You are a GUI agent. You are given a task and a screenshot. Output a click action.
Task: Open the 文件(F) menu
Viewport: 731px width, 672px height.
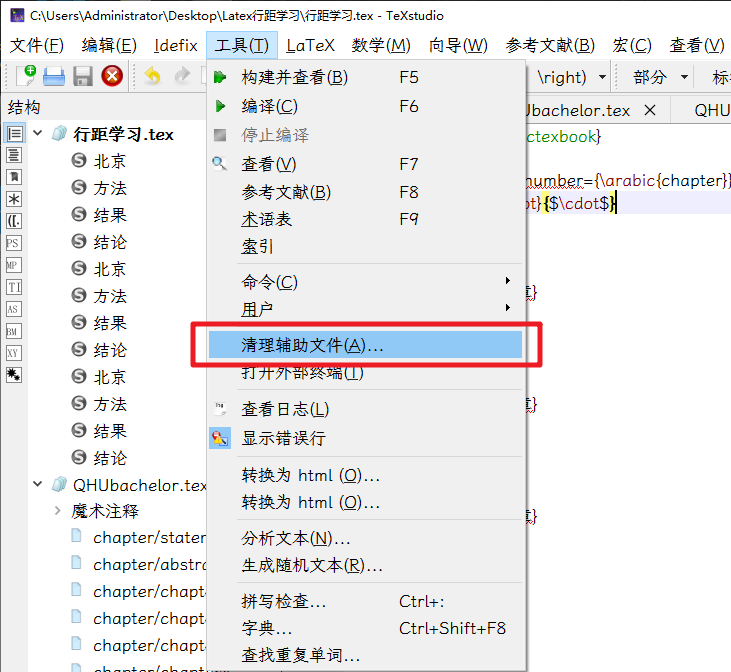pos(37,45)
